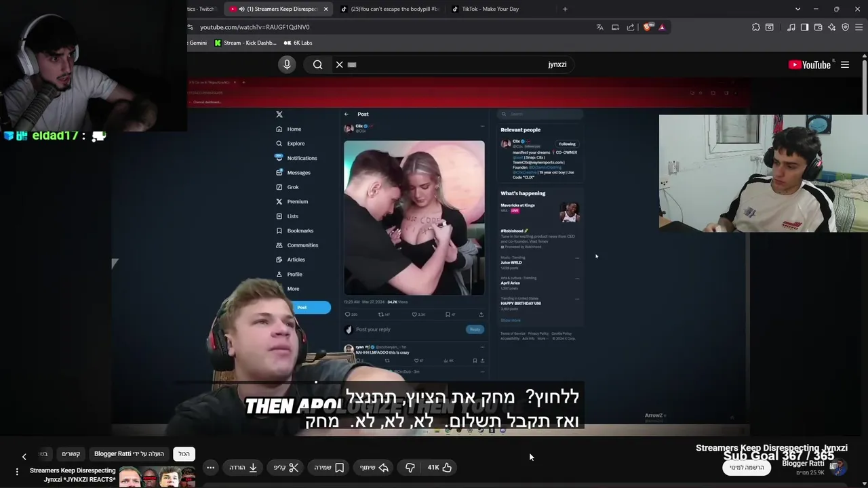Click the Post back arrow in video
Image resolution: width=868 pixels, height=488 pixels.
347,114
